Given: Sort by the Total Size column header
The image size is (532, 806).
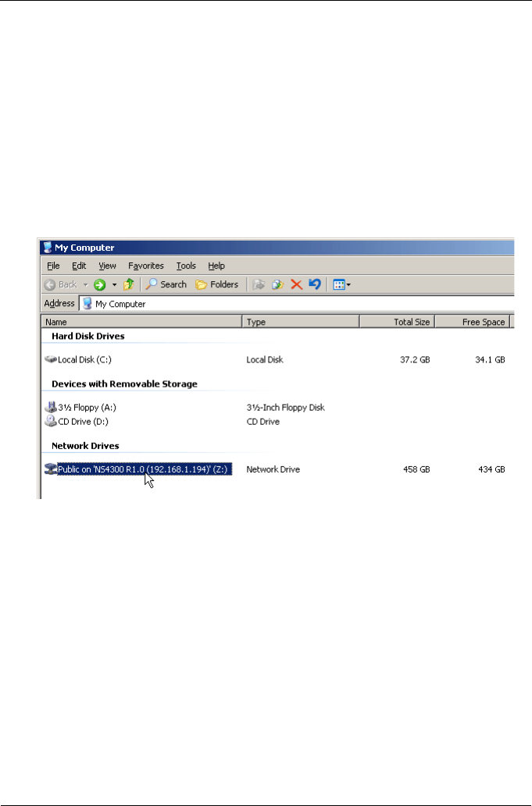Looking at the screenshot, I should click(398, 322).
